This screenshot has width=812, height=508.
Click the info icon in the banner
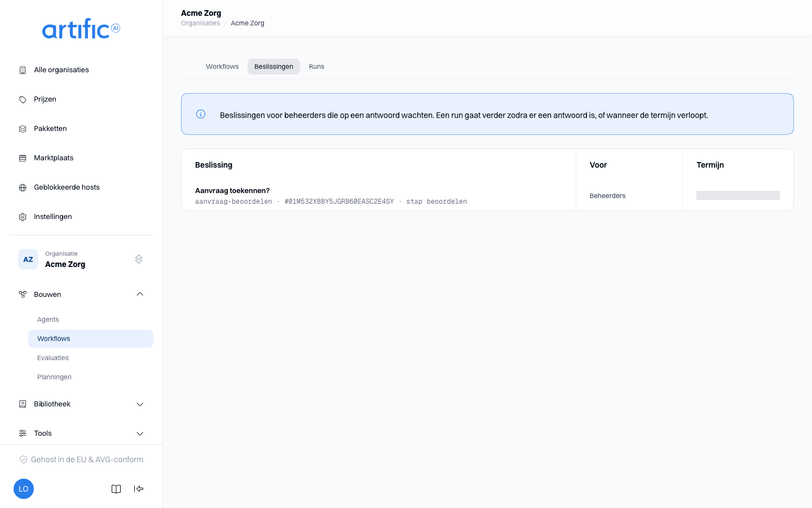(201, 114)
